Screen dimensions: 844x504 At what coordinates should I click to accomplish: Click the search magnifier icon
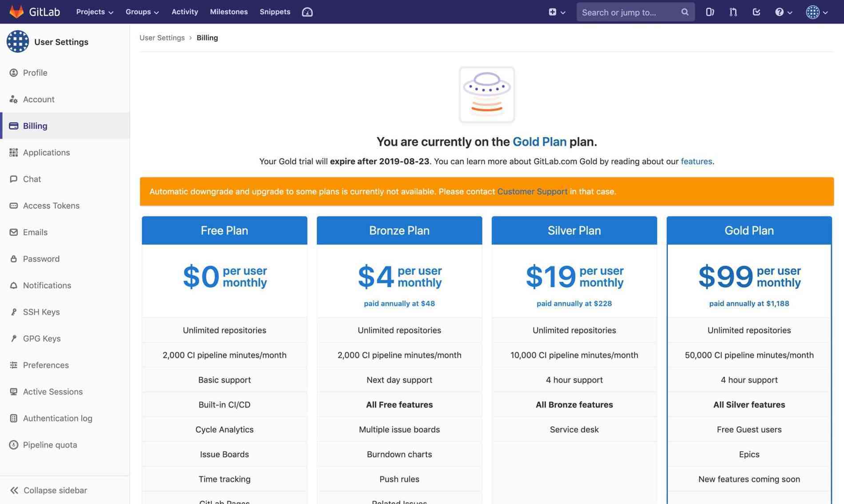pyautogui.click(x=685, y=12)
